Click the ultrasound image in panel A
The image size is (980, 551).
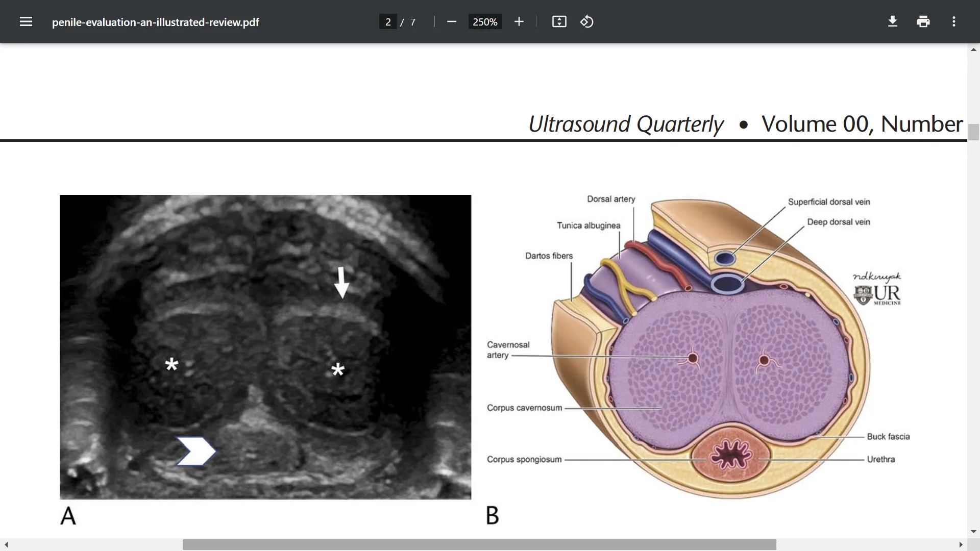point(265,347)
